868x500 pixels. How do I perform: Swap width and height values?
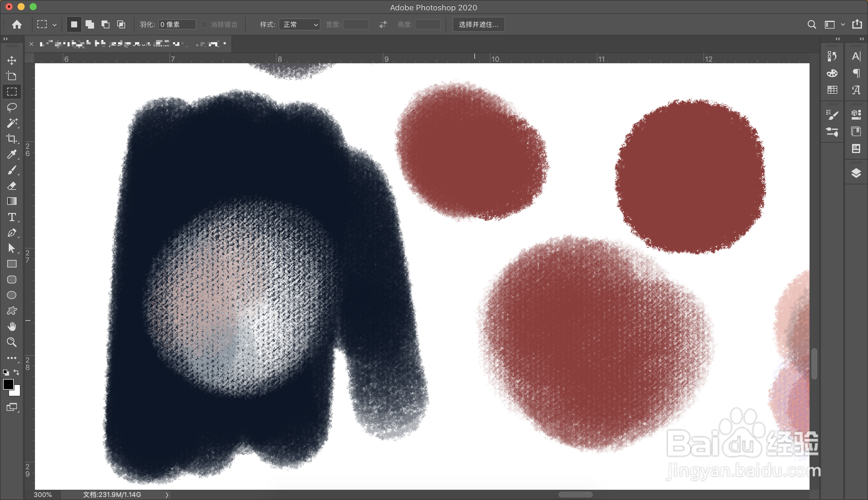383,24
